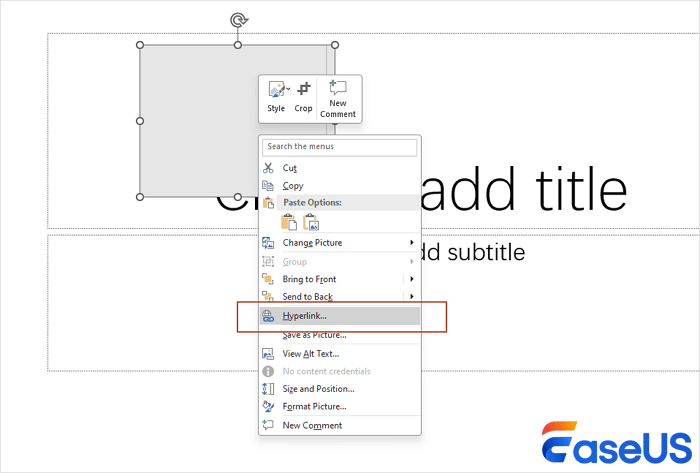Image resolution: width=700 pixels, height=473 pixels.
Task: Choose Change Picture menu entry
Action: pyautogui.click(x=340, y=243)
